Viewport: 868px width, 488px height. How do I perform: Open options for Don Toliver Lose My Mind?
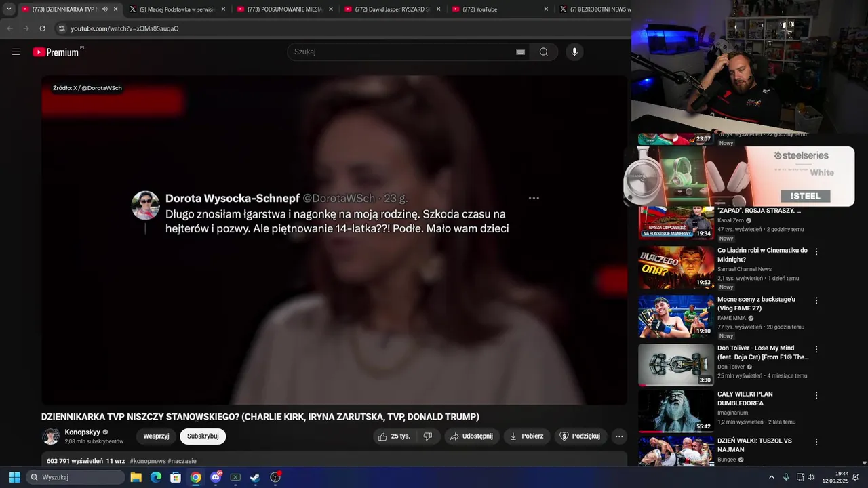point(816,349)
